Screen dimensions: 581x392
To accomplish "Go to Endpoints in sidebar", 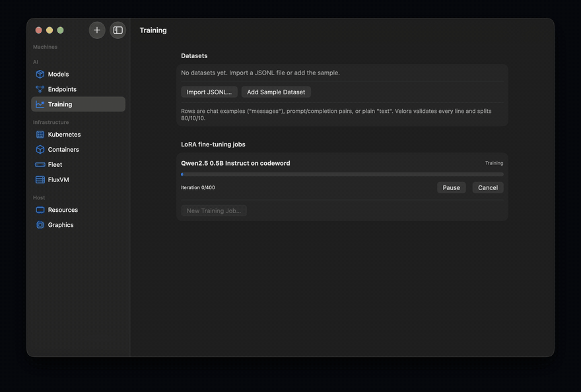I will click(x=78, y=89).
